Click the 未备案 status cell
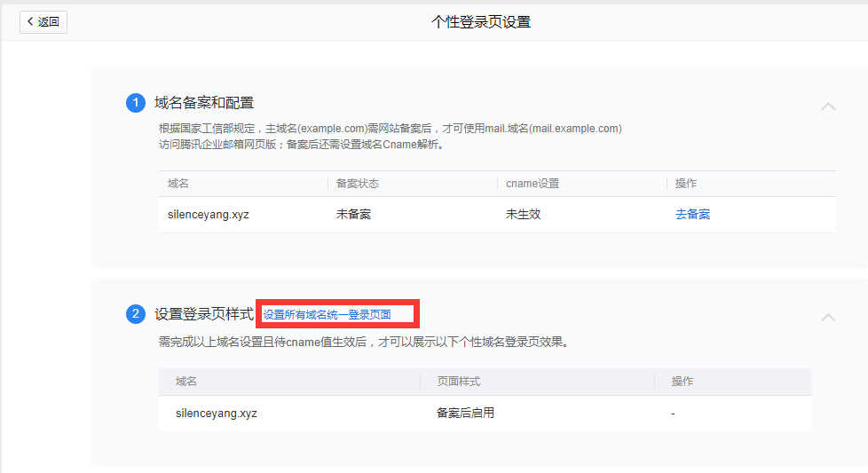The image size is (868, 473). [354, 214]
